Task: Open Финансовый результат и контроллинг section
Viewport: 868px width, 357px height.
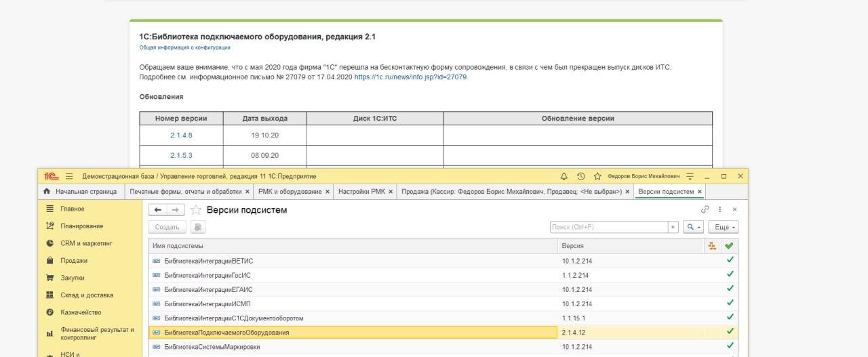Action: click(90, 333)
